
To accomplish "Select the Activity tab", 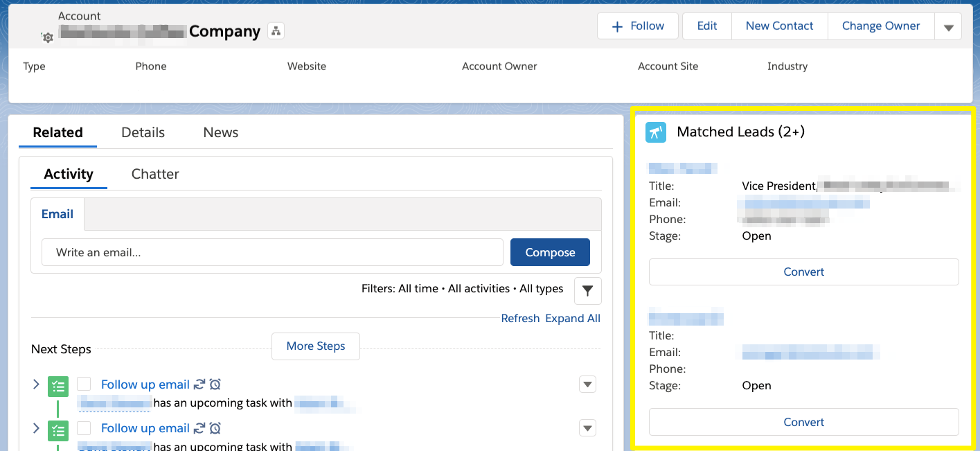I will point(69,174).
